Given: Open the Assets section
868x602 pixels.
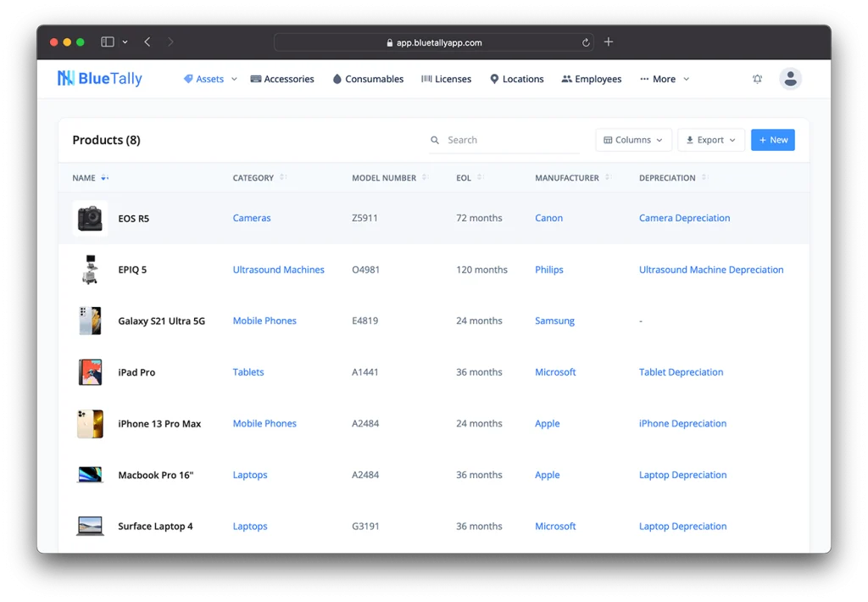Looking at the screenshot, I should tap(203, 79).
